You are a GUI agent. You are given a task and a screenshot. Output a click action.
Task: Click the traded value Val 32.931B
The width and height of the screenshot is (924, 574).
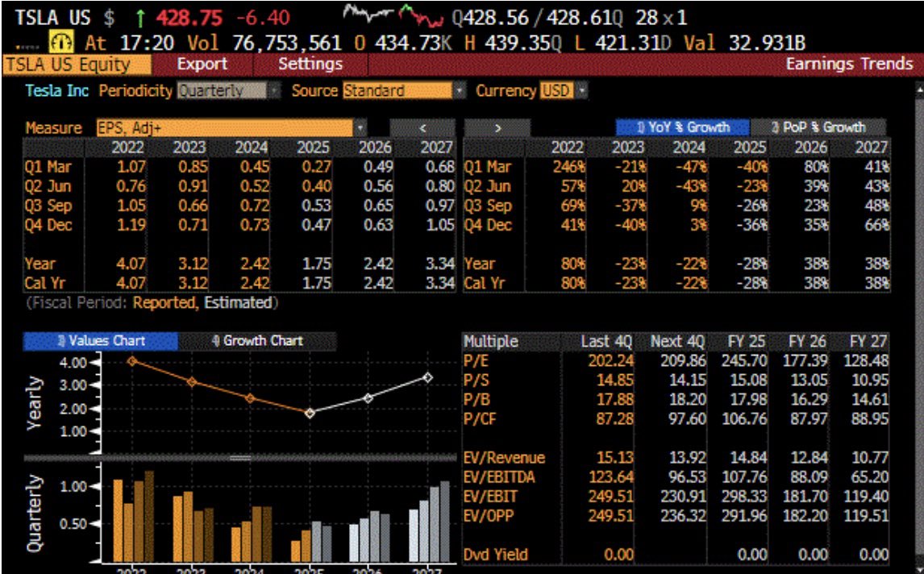coord(744,43)
